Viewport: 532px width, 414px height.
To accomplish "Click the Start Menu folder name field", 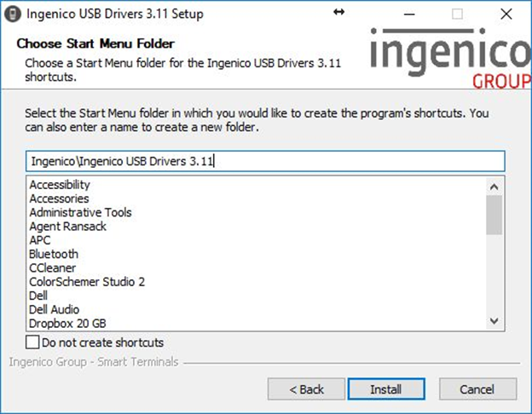I will [x=265, y=161].
